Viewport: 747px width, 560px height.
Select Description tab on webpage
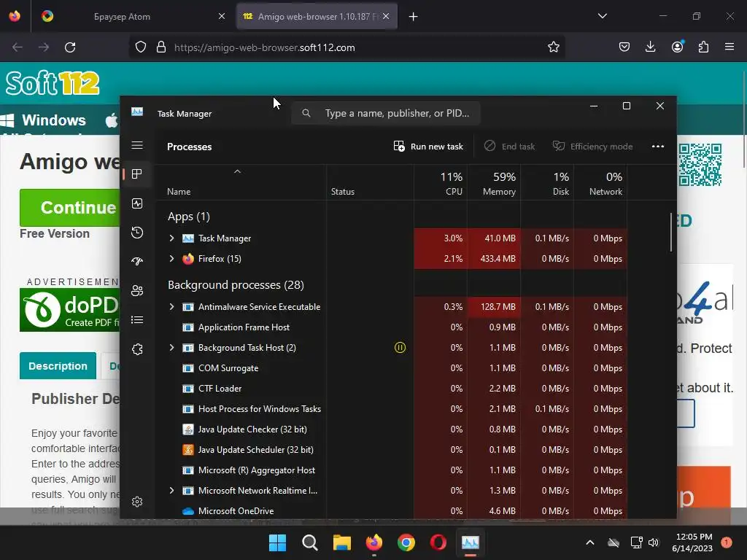[58, 366]
